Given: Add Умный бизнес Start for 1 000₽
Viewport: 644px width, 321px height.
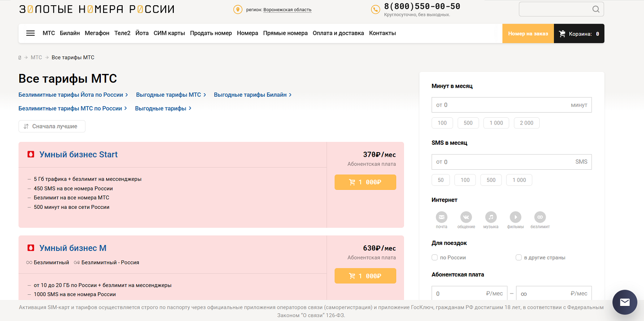Looking at the screenshot, I should (365, 182).
